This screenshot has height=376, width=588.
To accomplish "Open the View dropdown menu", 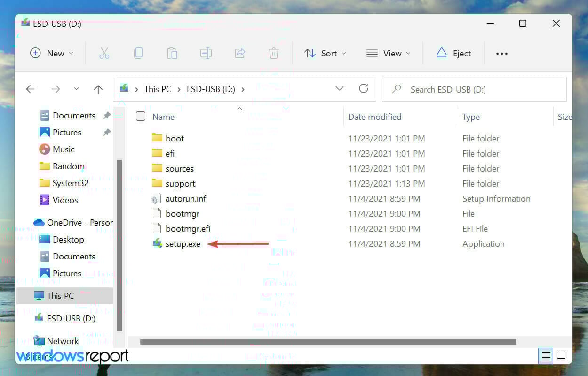I will point(389,53).
